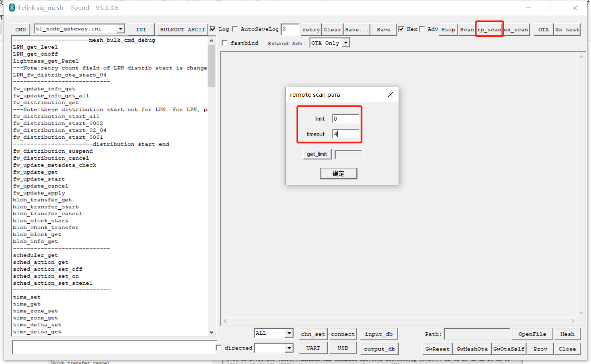The height and width of the screenshot is (364, 591).
Task: Enable the AutoSaveLog checkbox
Action: (235, 29)
